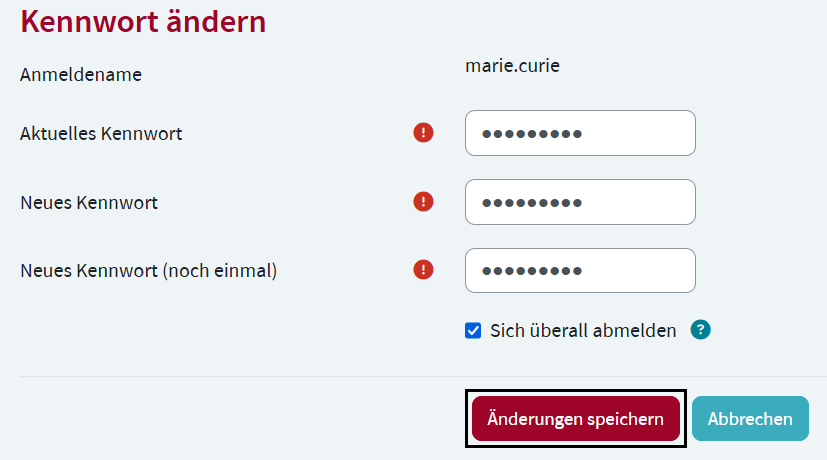Focus the first Neues Kennwort input field
The width and height of the screenshot is (827, 460).
pyautogui.click(x=580, y=202)
